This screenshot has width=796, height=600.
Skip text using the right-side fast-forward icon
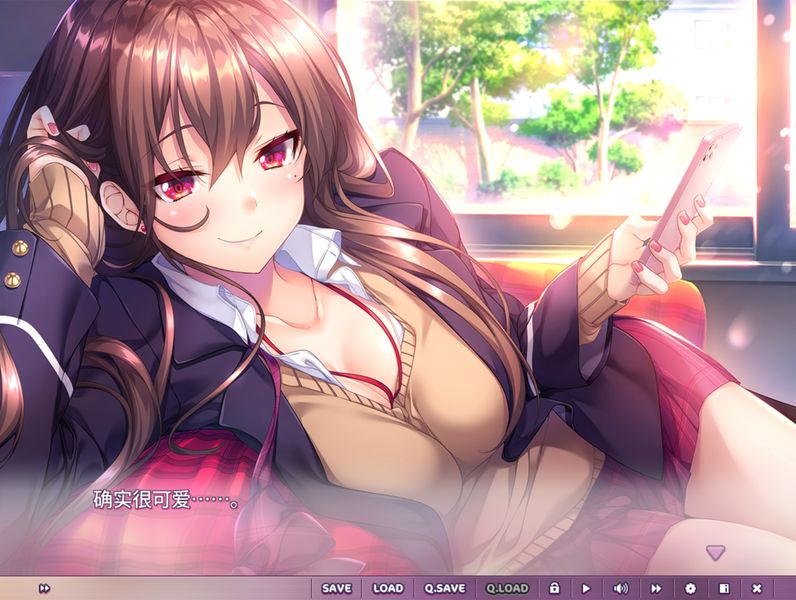pyautogui.click(x=656, y=588)
